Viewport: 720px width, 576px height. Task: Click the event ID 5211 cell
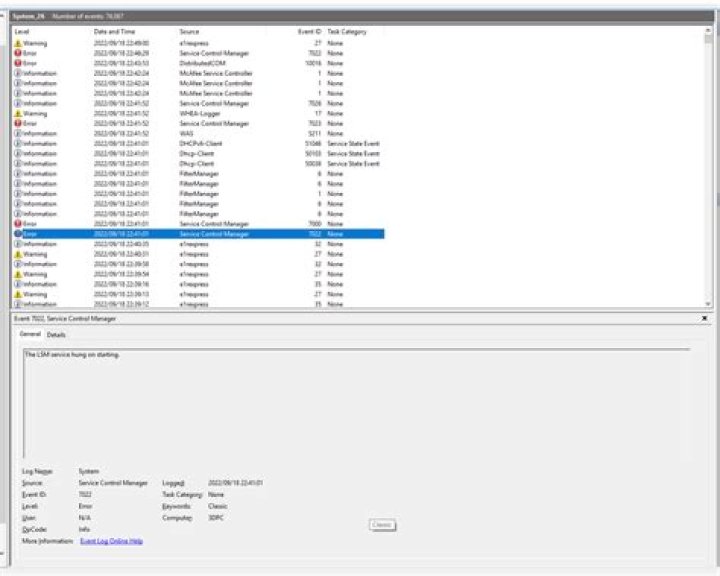click(x=314, y=134)
